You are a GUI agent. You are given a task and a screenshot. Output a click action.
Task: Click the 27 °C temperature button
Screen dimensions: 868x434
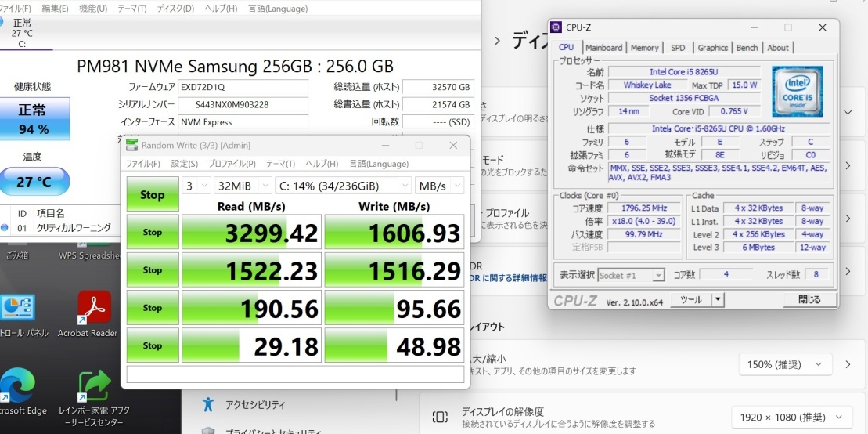(34, 181)
